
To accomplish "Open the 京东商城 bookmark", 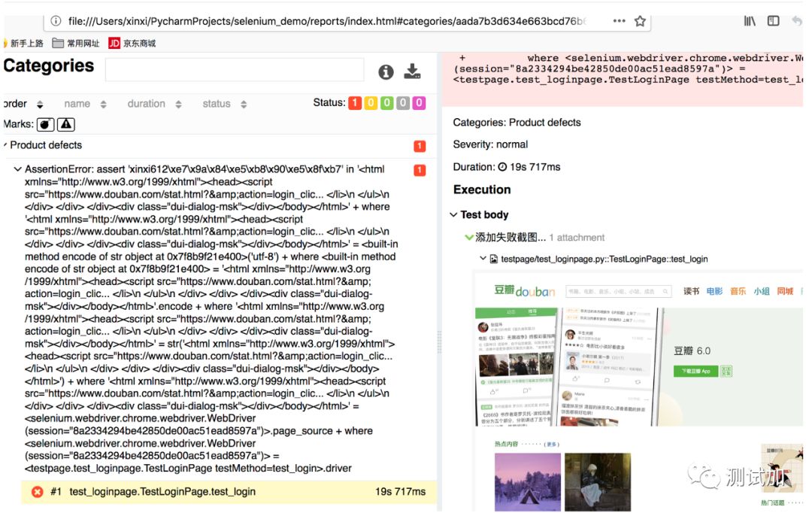I will pyautogui.click(x=132, y=44).
